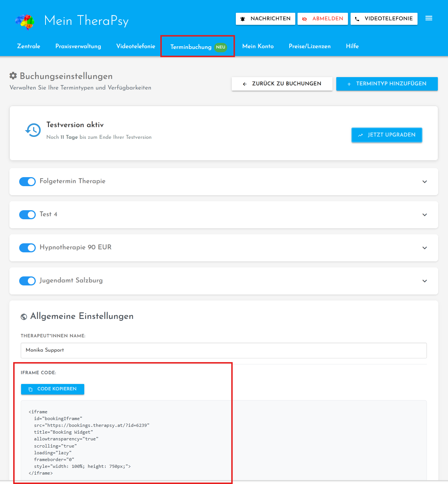448x484 pixels.
Task: Click the 'Testversion aktiv' heading
Action: 75,125
